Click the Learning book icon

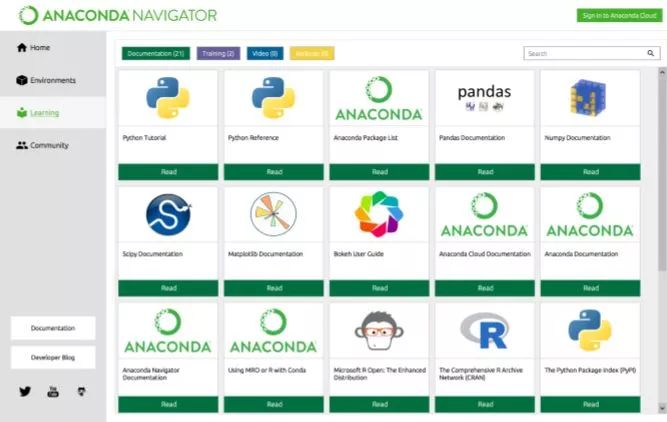tap(22, 113)
